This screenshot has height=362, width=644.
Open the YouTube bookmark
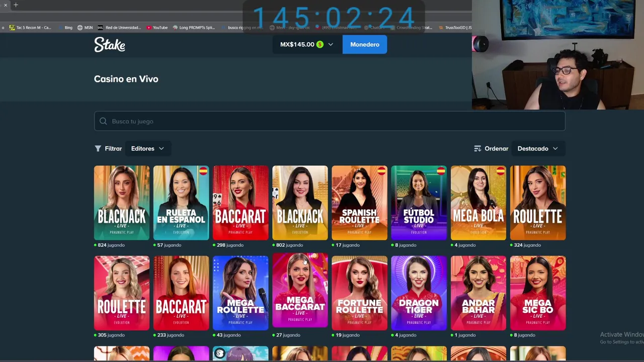click(x=157, y=28)
